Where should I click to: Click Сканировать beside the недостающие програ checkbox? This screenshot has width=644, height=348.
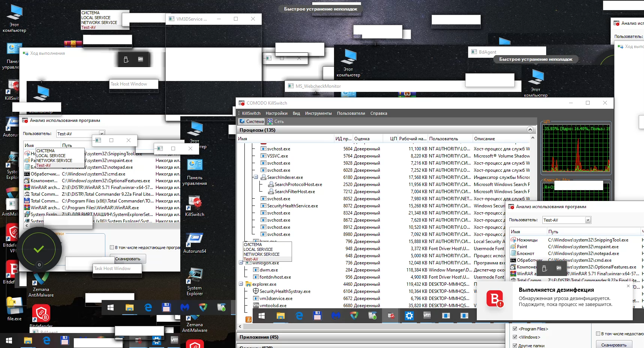pos(128,259)
